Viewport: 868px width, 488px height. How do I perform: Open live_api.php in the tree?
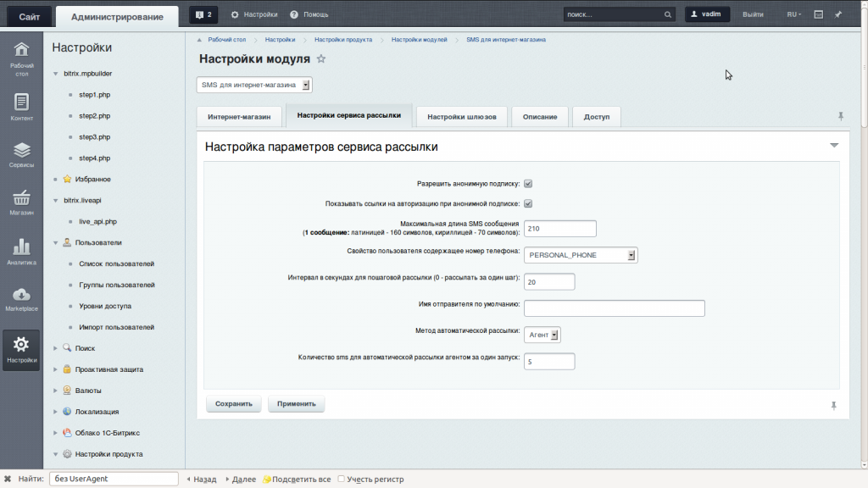pyautogui.click(x=98, y=221)
